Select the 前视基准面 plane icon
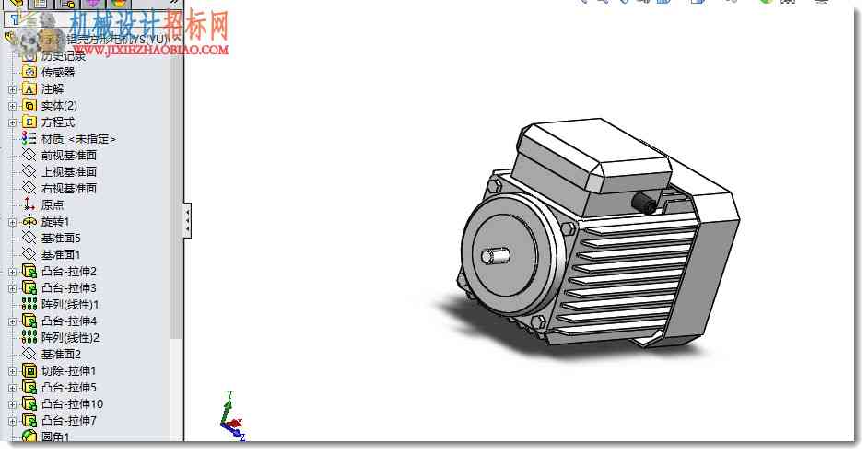 29,155
